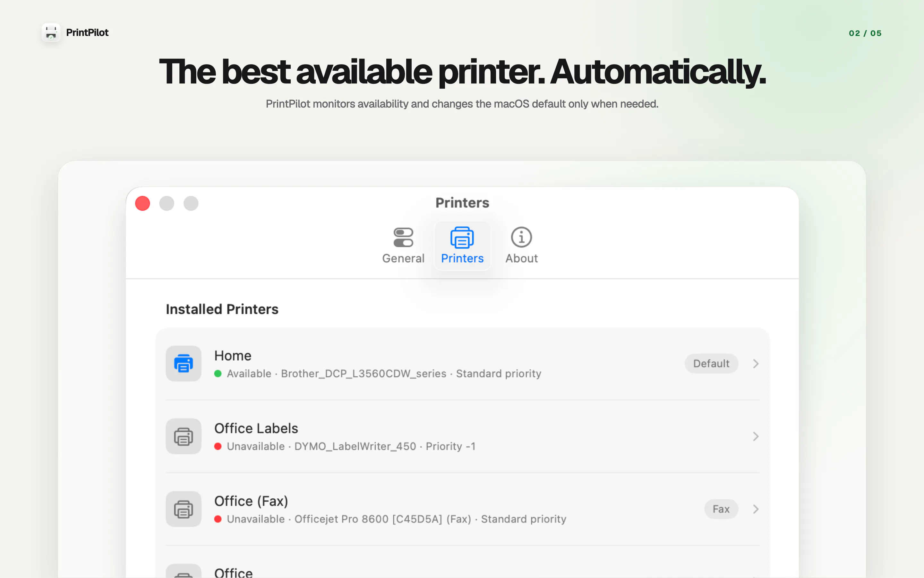Click the PrintPilot brand name text
The height and width of the screenshot is (578, 924).
87,32
